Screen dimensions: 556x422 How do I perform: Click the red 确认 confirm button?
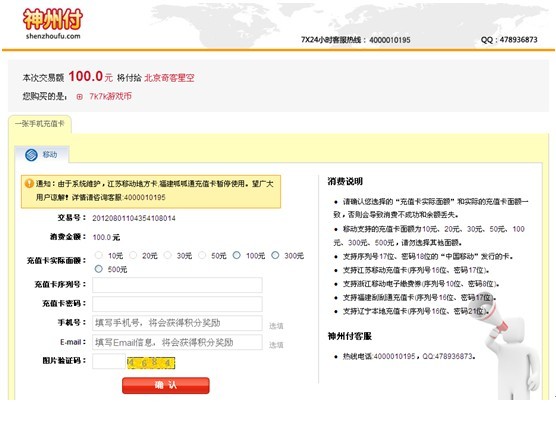166,385
